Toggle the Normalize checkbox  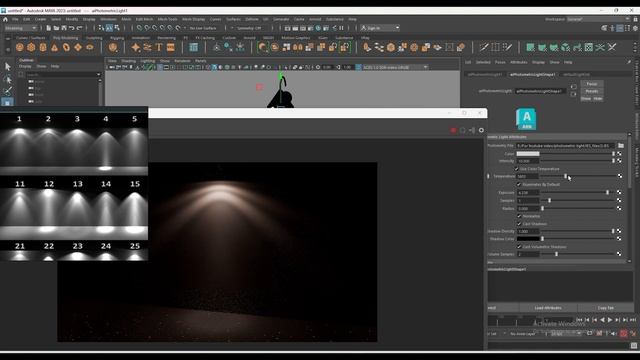[x=519, y=216]
